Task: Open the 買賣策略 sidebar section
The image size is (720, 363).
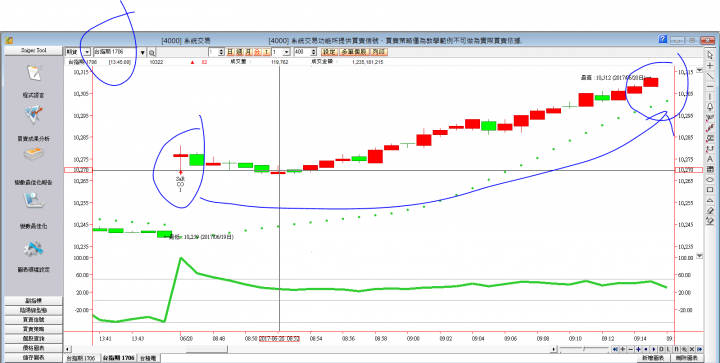Action: pos(34,329)
